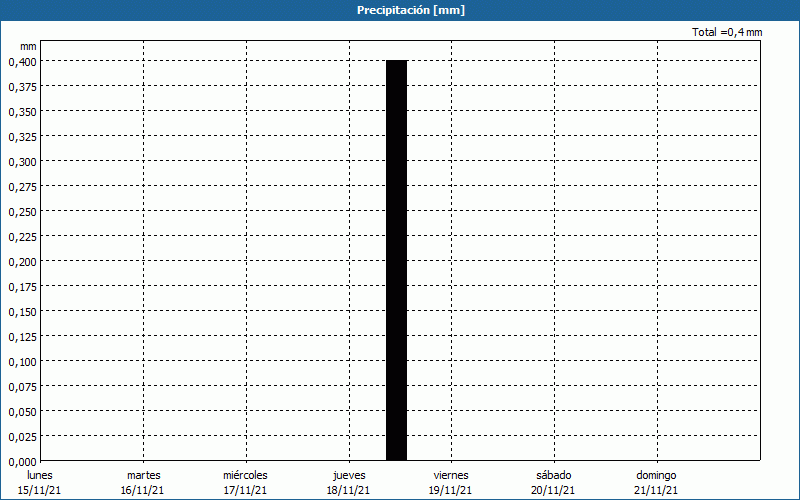Click the date 16/11/21
This screenshot has width=800, height=500.
[x=142, y=490]
